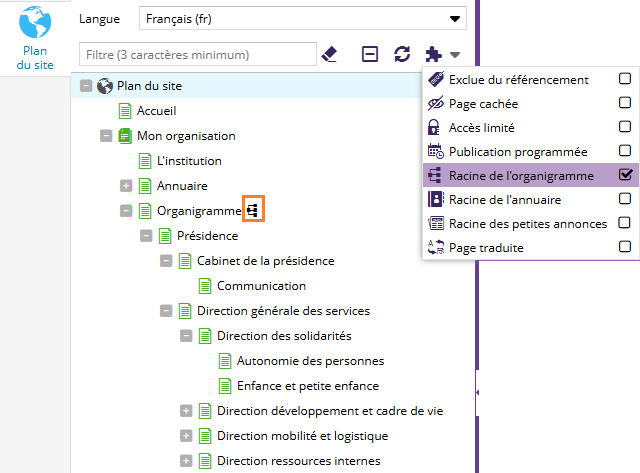
Task: Expand Direction mobilité et logistique node
Action: (x=186, y=436)
